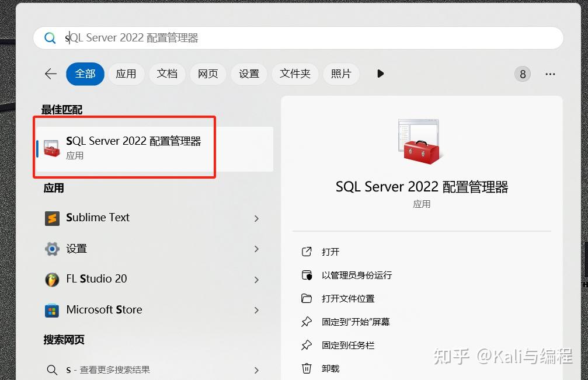Click the 打开文件位置 folder icon

coord(307,298)
